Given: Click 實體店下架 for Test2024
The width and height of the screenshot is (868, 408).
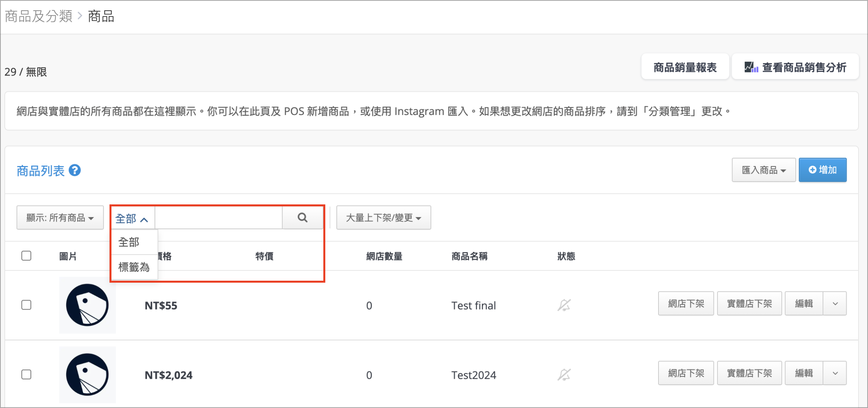Looking at the screenshot, I should [749, 373].
